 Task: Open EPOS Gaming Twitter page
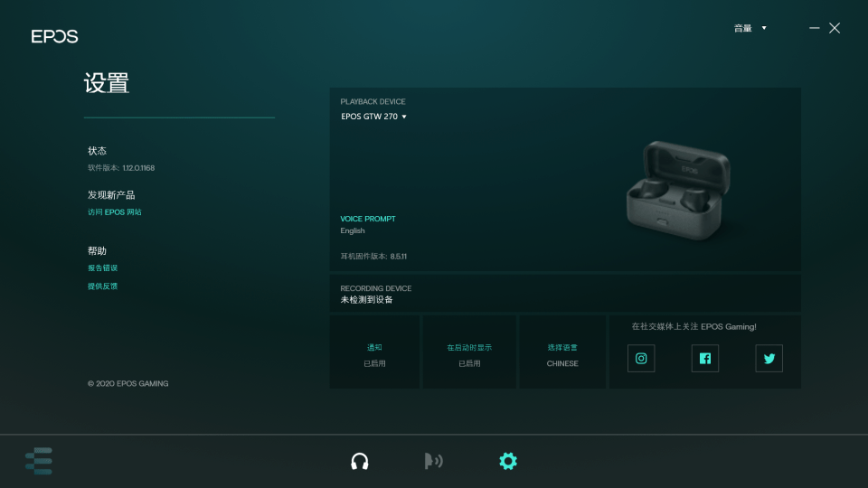click(769, 359)
